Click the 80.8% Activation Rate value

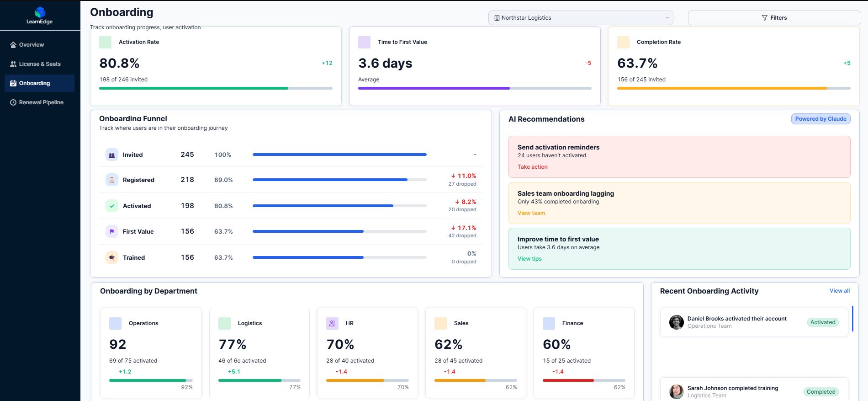[x=120, y=63]
